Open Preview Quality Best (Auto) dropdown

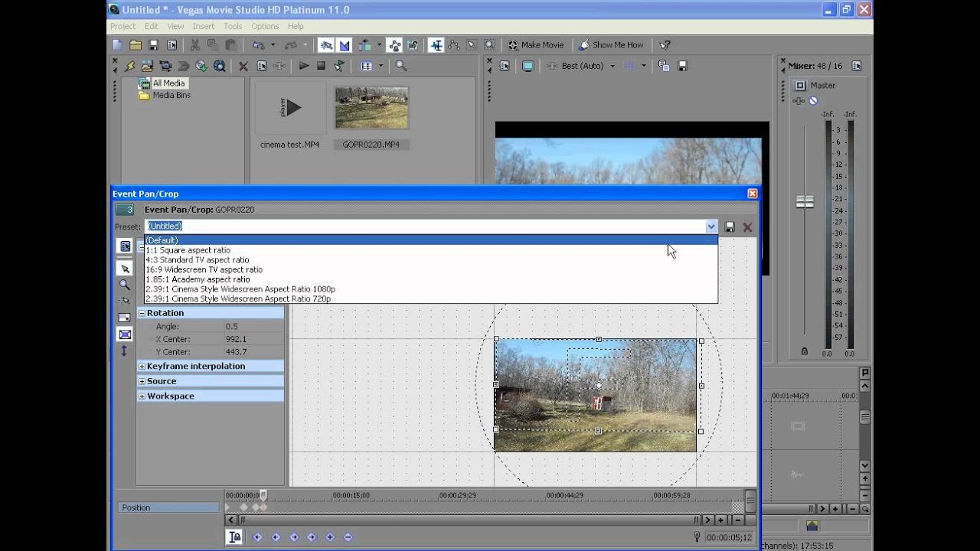coord(612,67)
